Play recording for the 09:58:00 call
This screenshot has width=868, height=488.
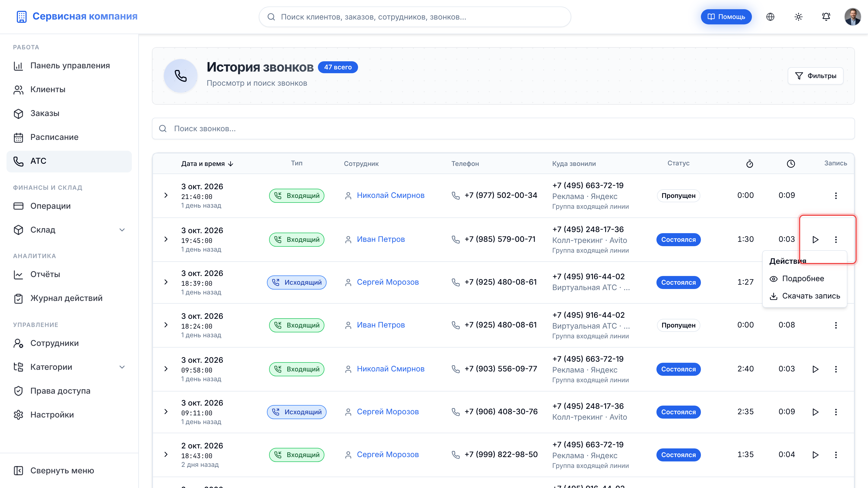coord(815,369)
